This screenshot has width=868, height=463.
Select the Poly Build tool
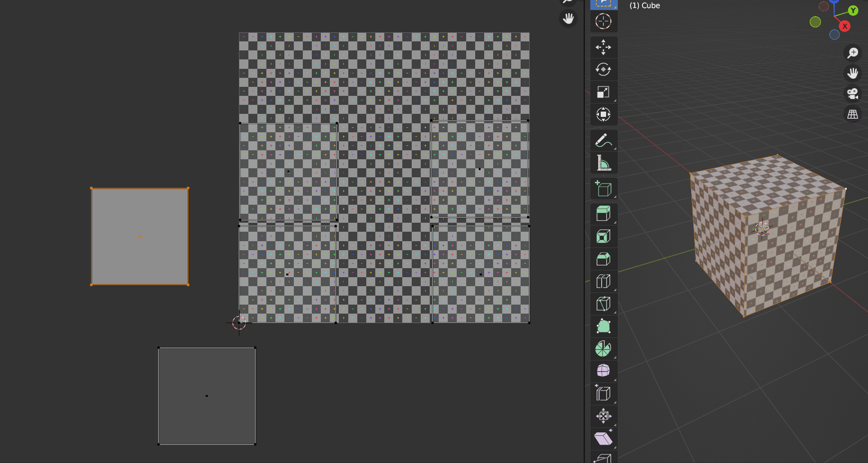coord(603,326)
